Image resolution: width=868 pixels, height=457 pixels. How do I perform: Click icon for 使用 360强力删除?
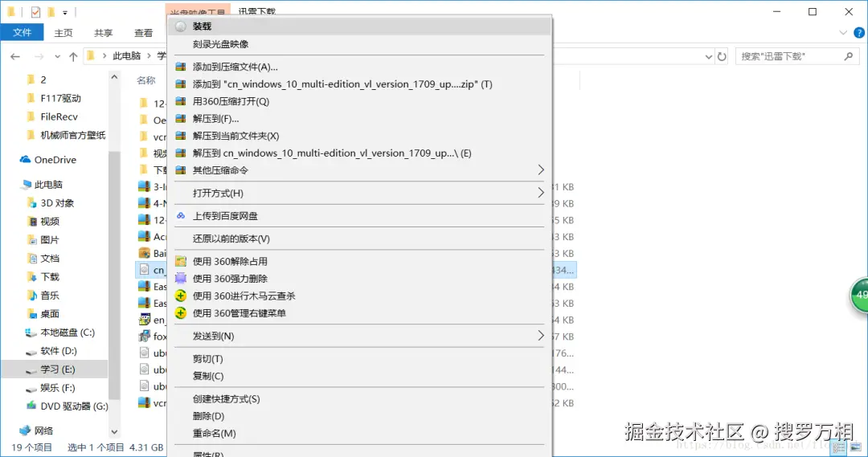181,278
